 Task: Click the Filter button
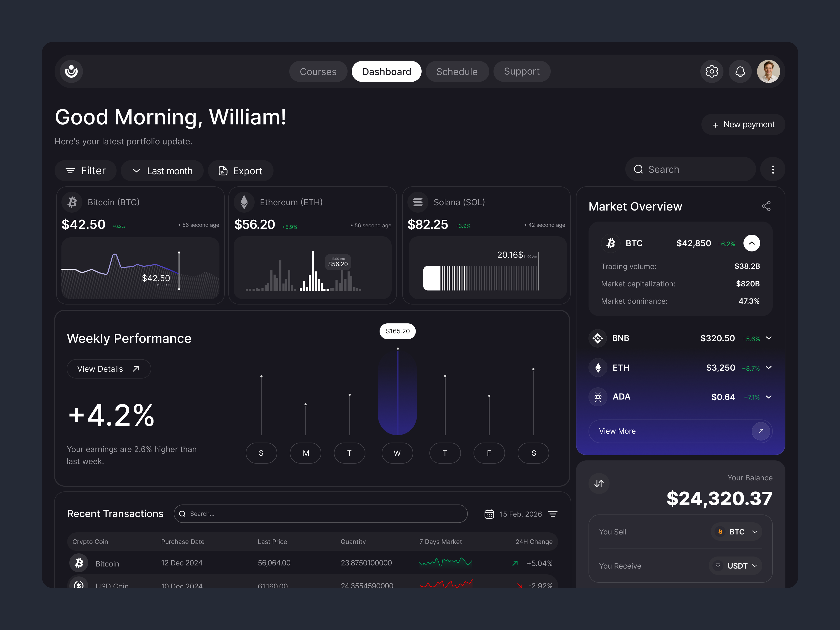tap(85, 171)
